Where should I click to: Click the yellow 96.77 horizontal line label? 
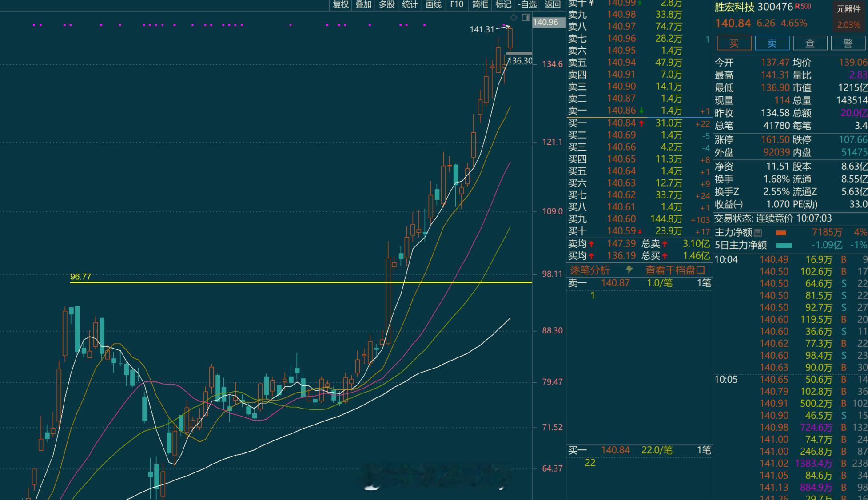[80, 277]
